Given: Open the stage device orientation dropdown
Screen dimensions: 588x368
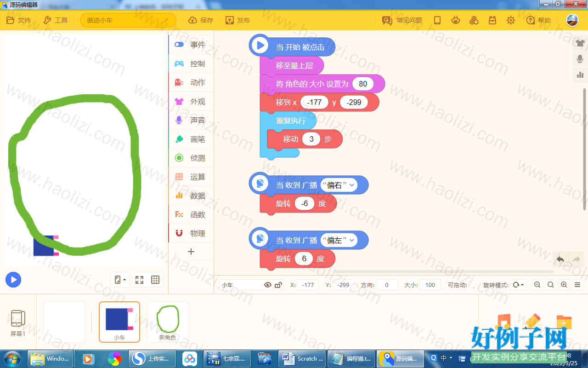Looking at the screenshot, I should (x=120, y=280).
